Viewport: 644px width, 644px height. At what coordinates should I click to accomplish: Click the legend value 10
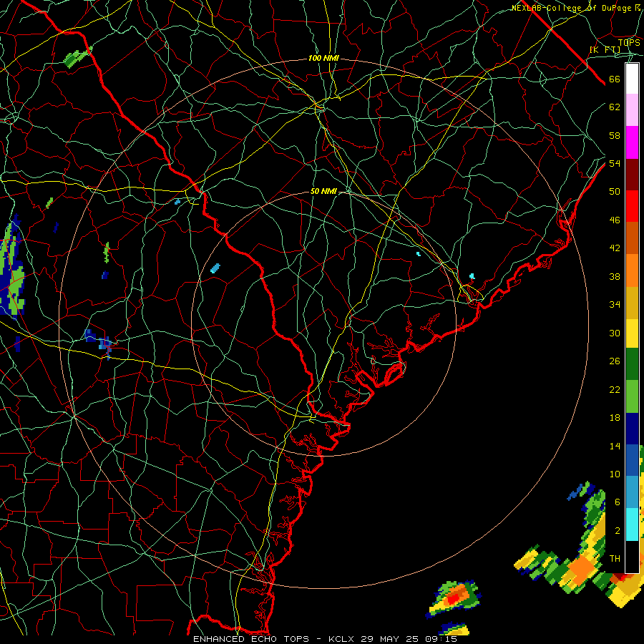[x=615, y=474]
